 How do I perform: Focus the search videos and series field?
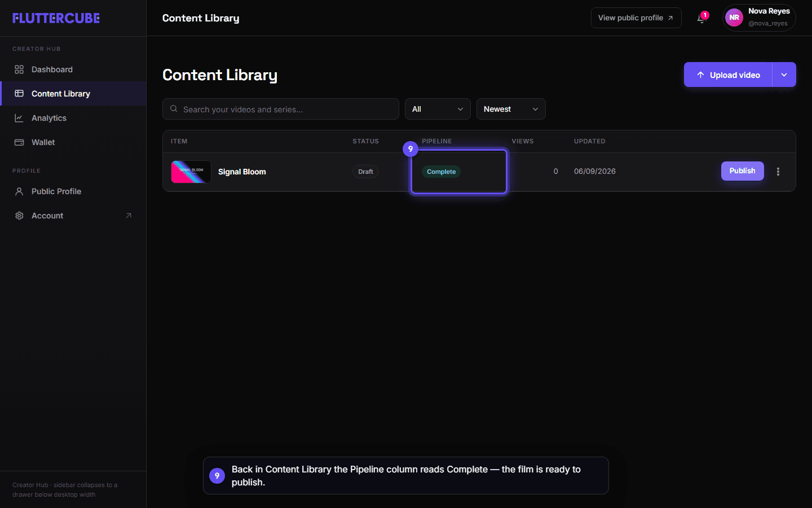tap(281, 109)
